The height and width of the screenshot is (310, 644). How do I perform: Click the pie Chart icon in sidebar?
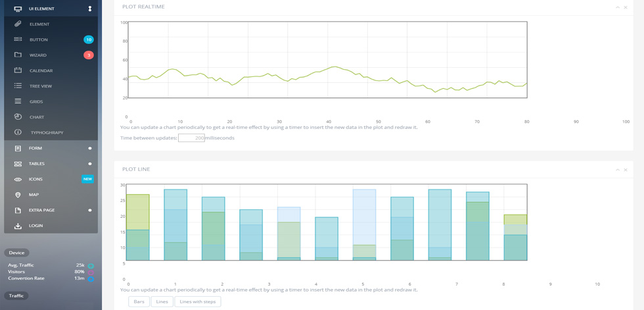tap(18, 116)
